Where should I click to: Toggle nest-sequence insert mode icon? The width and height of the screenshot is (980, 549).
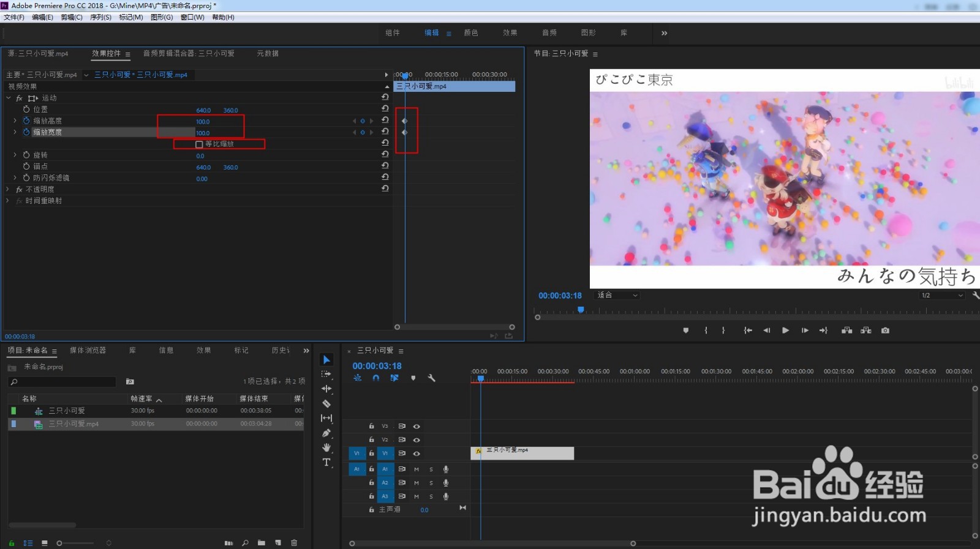click(x=358, y=378)
